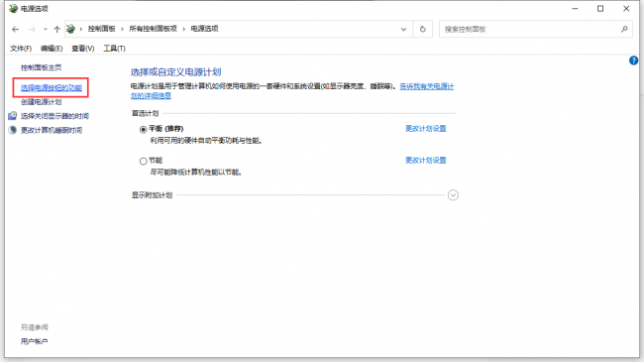Click the window title bar power icon
This screenshot has width=644, height=362.
coord(14,9)
